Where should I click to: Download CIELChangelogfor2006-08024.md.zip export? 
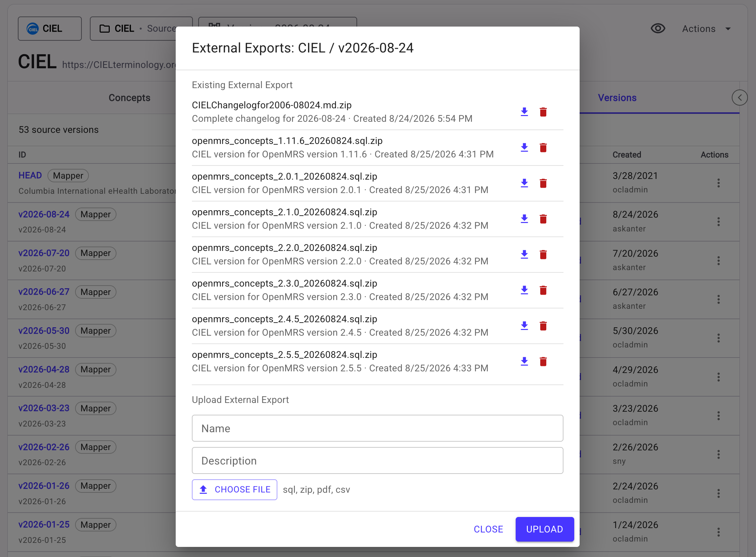(x=524, y=112)
